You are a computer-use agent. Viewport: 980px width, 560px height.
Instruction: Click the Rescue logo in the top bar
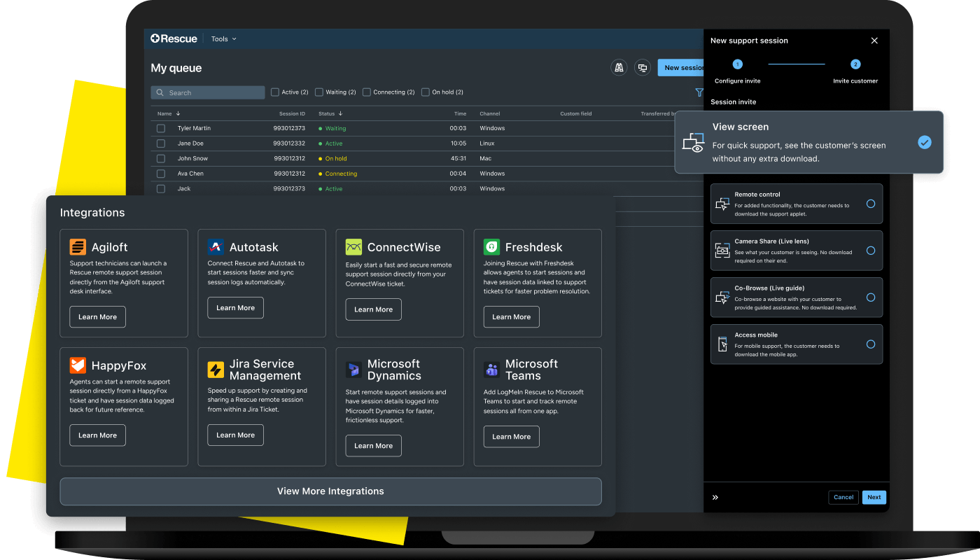point(174,38)
